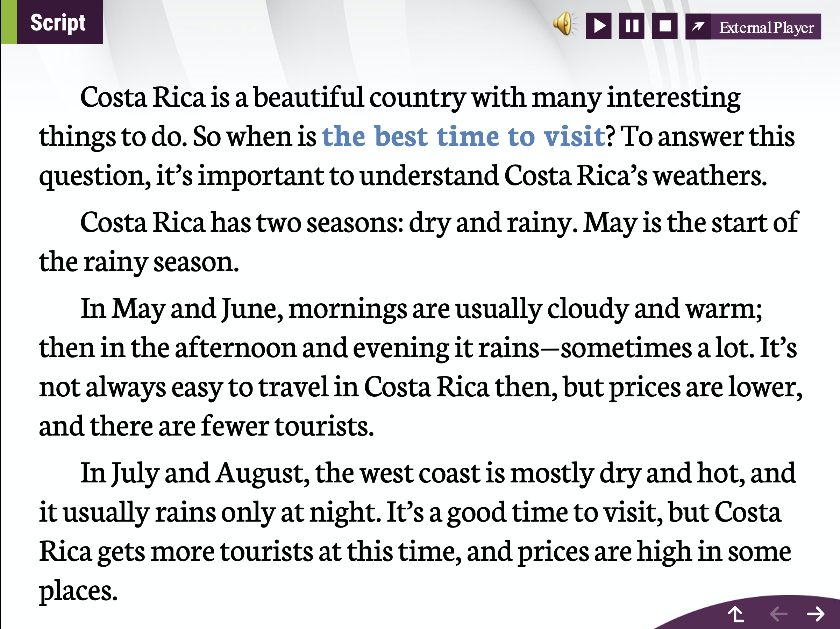Click the green accent bar beside Script
Image resolution: width=840 pixels, height=629 pixels.
pos(9,22)
